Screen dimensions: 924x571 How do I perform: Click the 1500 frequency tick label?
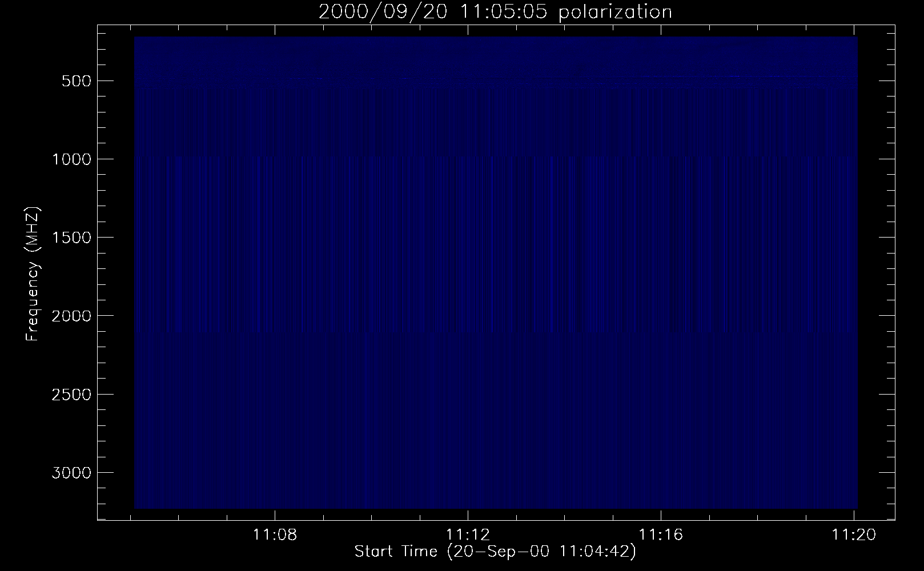click(71, 238)
